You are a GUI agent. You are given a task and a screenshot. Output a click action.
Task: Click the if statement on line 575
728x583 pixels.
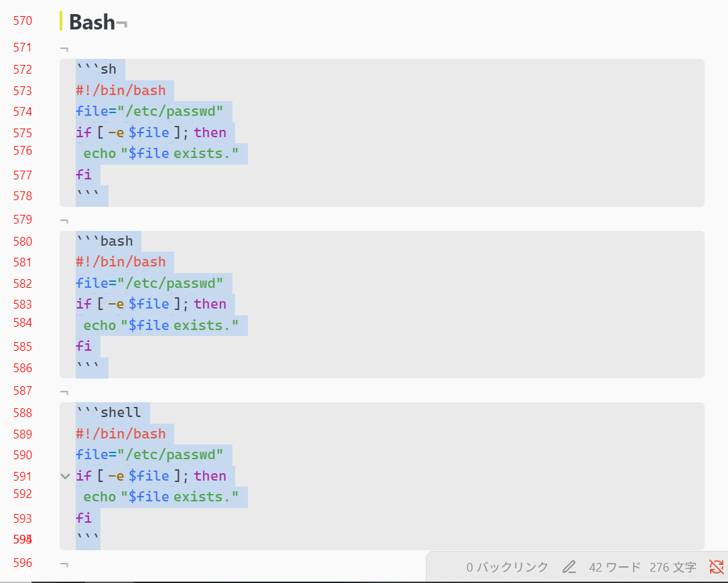point(151,133)
